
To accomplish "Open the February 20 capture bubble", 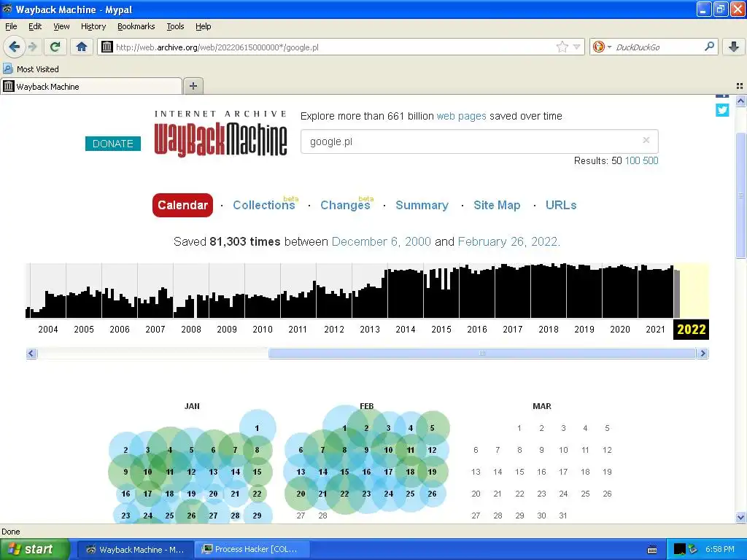I will click(x=301, y=494).
